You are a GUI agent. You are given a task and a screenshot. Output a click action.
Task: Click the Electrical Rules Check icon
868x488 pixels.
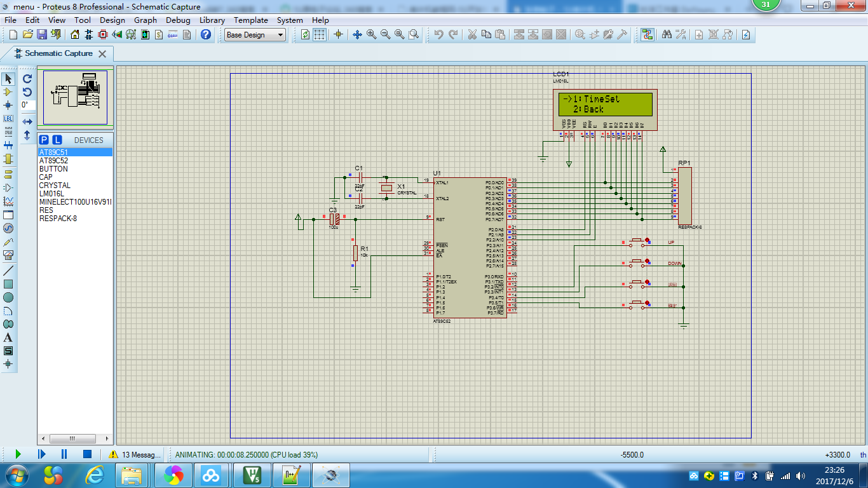click(x=746, y=35)
